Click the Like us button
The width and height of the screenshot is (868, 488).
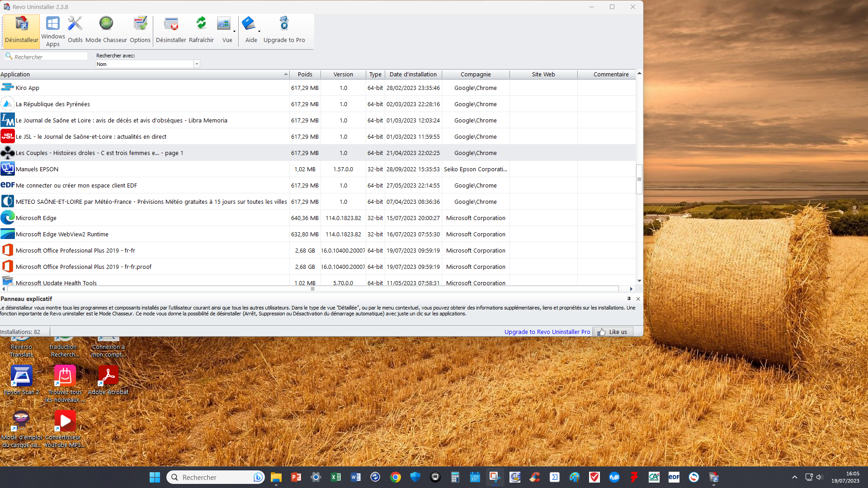click(613, 332)
